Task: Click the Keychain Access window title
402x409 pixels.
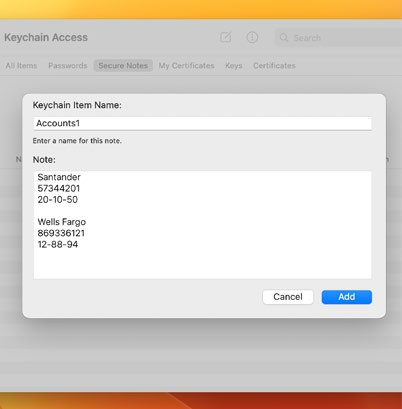Action: click(x=46, y=37)
